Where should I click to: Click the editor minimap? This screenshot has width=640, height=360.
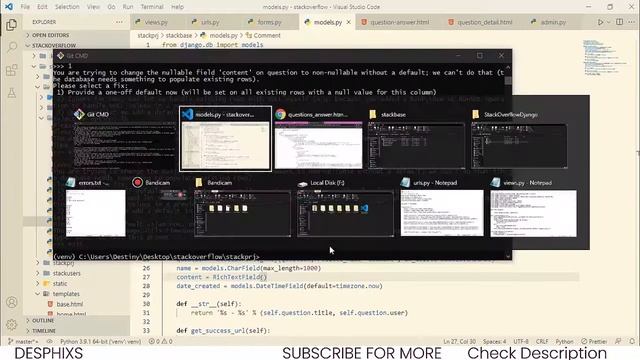click(x=604, y=57)
